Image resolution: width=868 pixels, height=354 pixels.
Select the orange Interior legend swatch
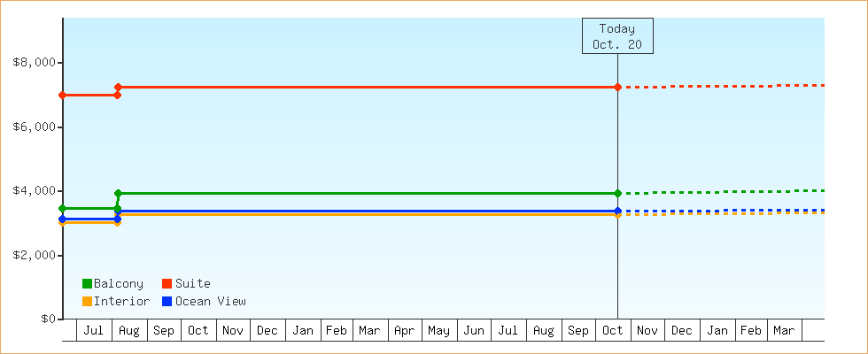coord(87,301)
